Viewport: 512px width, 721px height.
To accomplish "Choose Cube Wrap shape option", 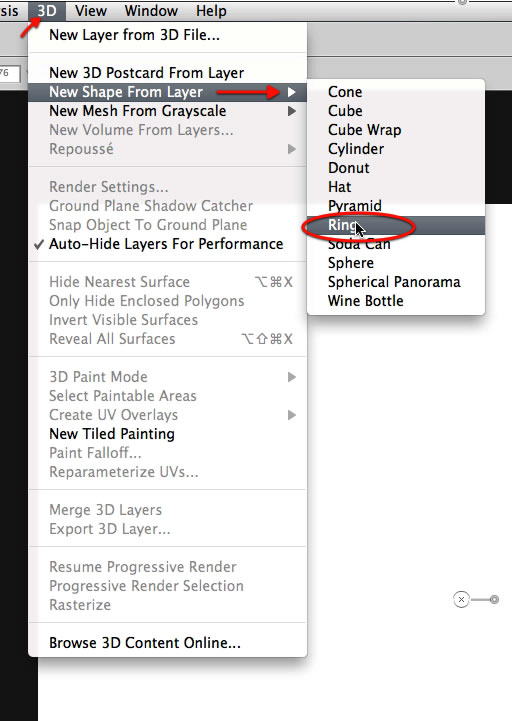I will tap(396, 130).
